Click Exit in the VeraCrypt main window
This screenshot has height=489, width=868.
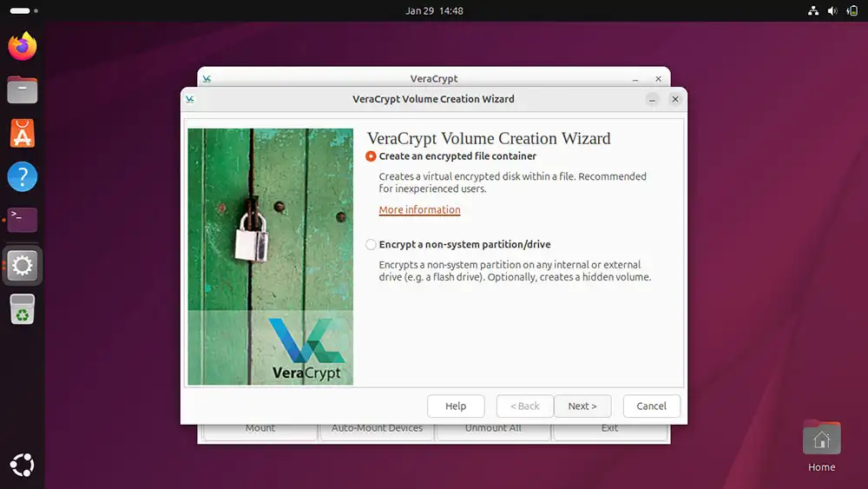(609, 432)
